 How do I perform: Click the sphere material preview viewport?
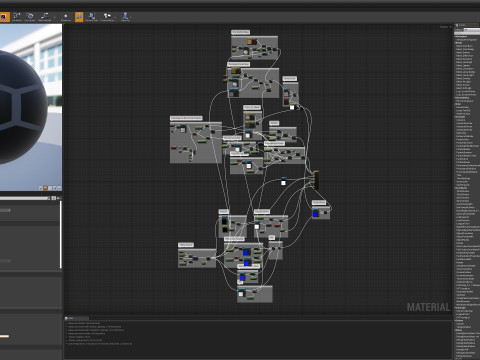(31, 107)
